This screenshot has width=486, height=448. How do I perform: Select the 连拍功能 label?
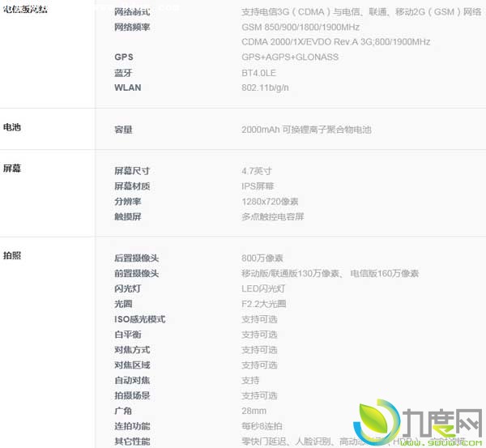pyautogui.click(x=132, y=426)
